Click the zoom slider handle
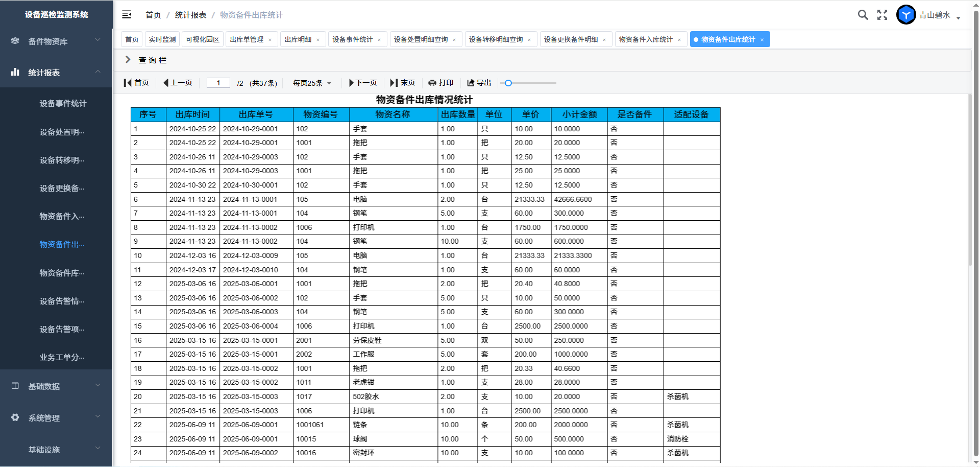This screenshot has width=980, height=467. point(508,83)
